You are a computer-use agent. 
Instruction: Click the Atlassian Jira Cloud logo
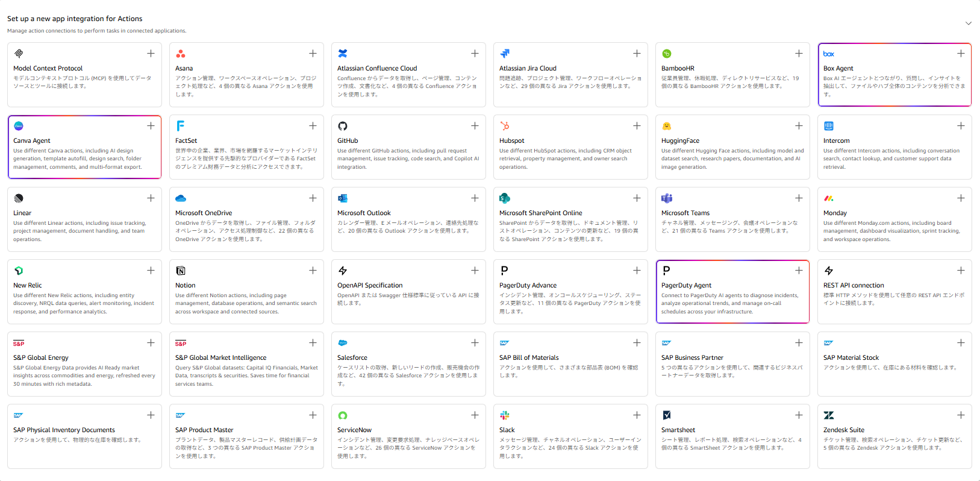click(505, 54)
